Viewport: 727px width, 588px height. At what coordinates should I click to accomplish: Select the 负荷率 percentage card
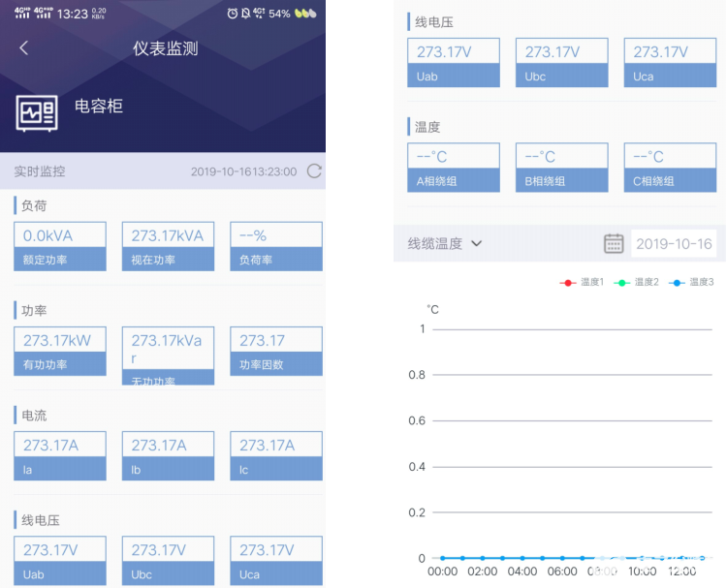tap(276, 246)
